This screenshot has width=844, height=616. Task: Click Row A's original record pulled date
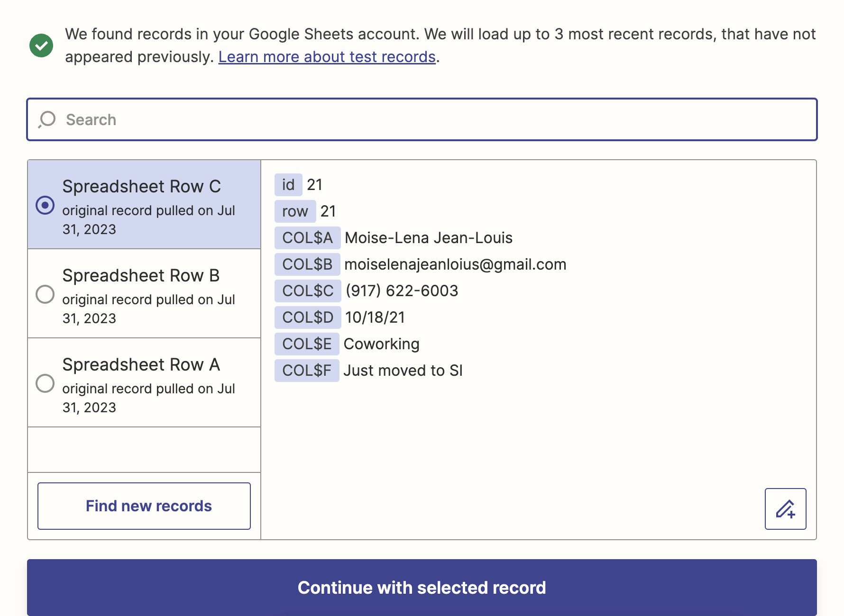pos(148,398)
